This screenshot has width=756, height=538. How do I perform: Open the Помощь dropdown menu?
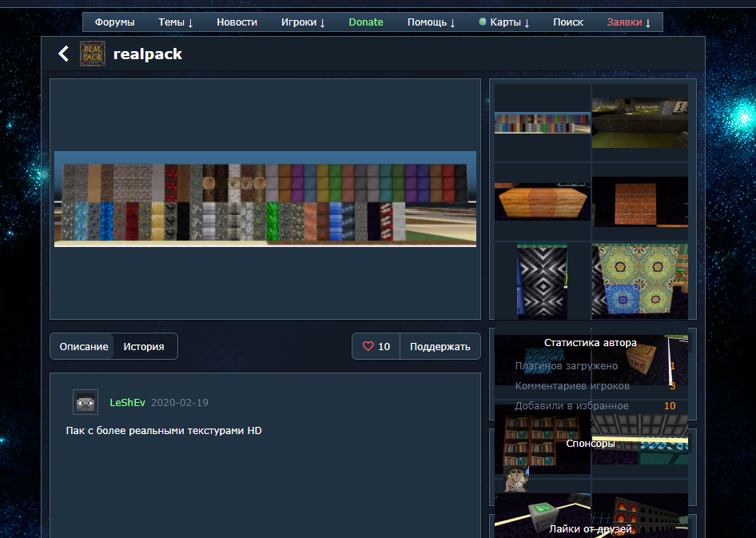coord(431,22)
